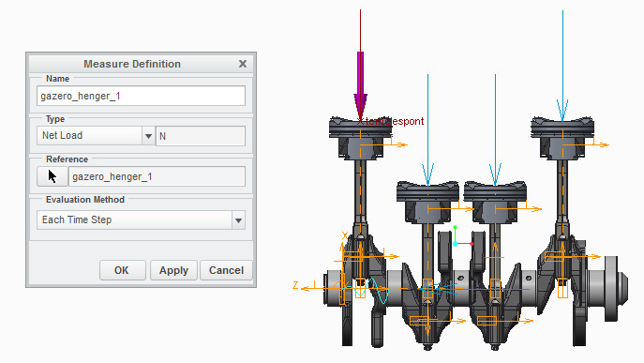Close the Measure Definition dialog
The width and height of the screenshot is (644, 363).
(243, 64)
